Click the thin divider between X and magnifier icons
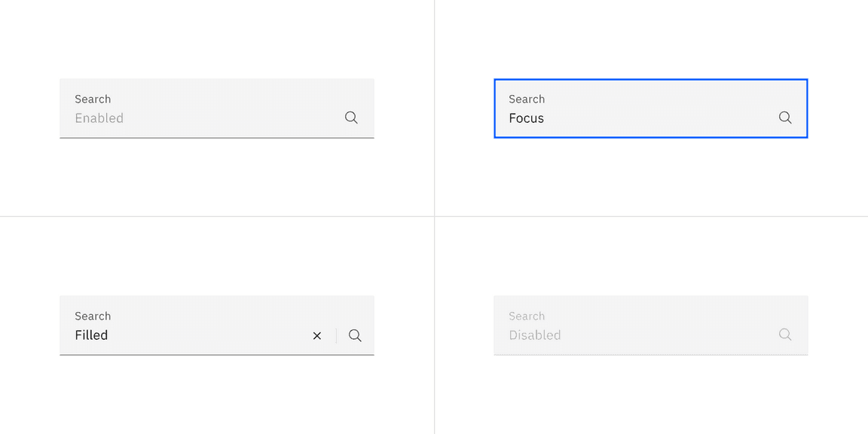This screenshot has height=434, width=868. pos(337,335)
